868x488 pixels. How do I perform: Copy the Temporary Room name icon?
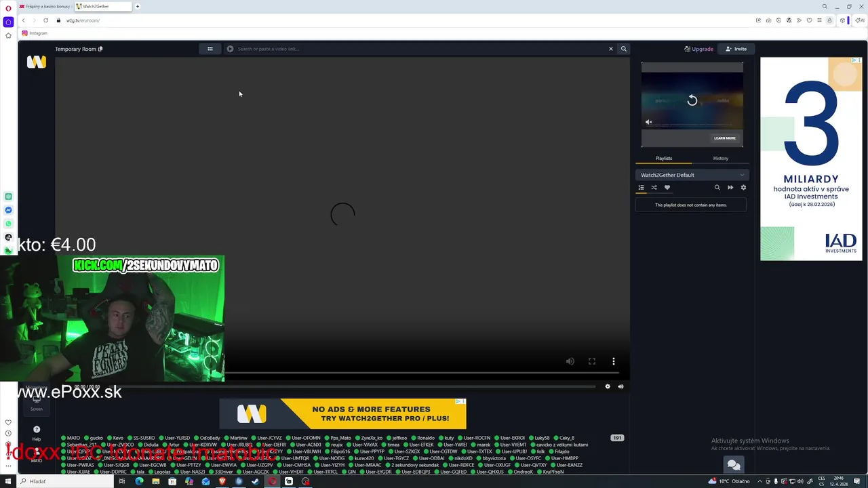click(x=100, y=49)
